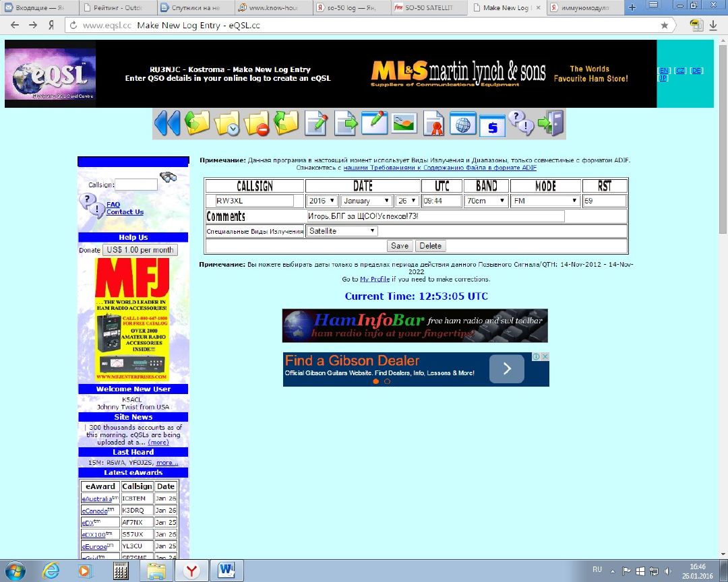
Task: Click the folder with green refresh arrows icon
Action: [x=286, y=123]
